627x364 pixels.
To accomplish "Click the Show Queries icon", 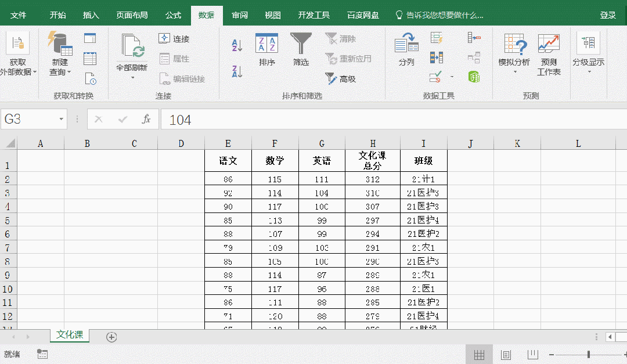I will [x=90, y=38].
